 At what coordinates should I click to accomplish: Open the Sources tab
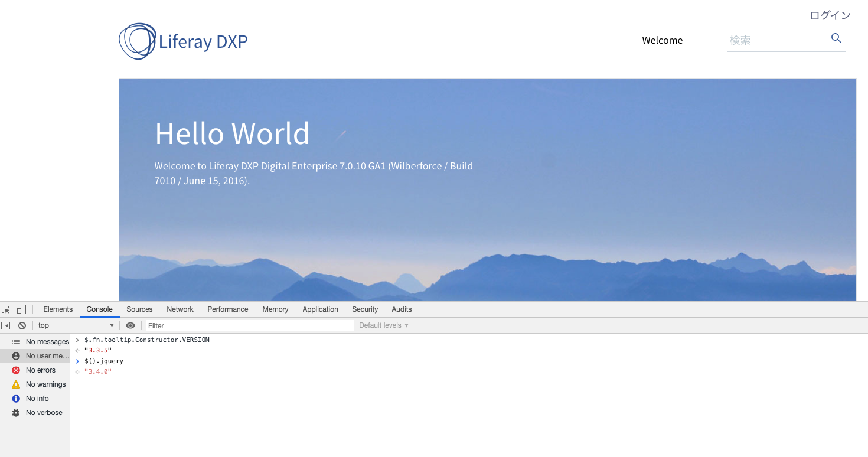click(139, 309)
